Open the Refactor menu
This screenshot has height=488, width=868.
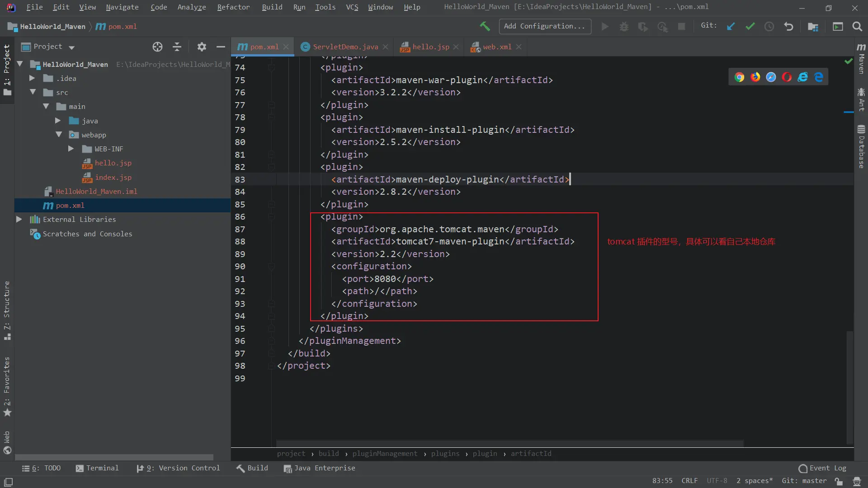pos(233,7)
